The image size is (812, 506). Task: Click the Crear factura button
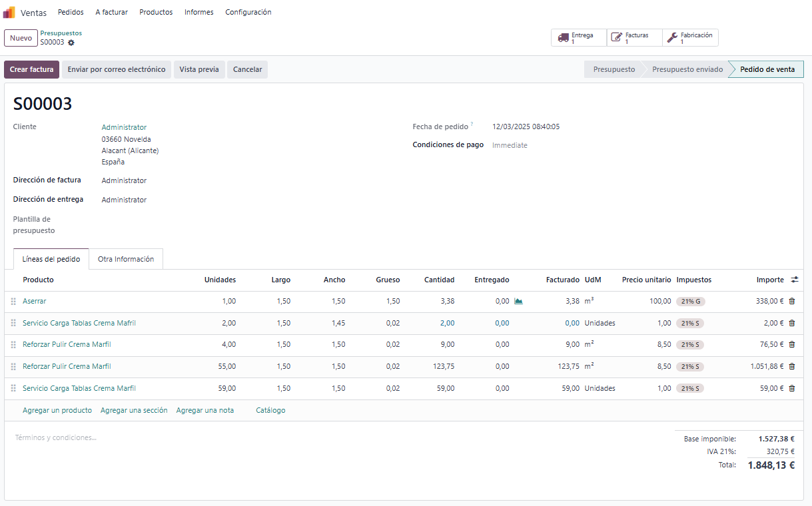point(32,69)
